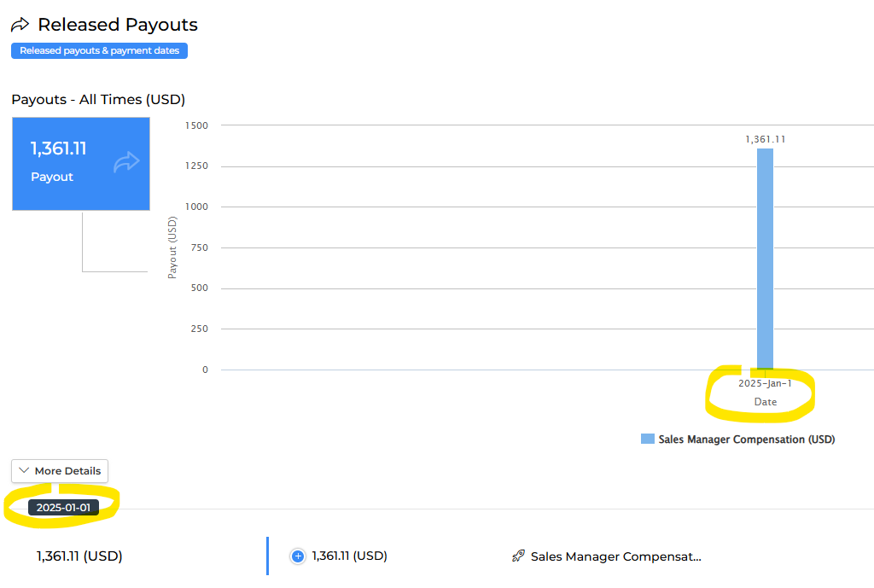
Task: Click the chevron icon in More Details
Action: pos(24,471)
